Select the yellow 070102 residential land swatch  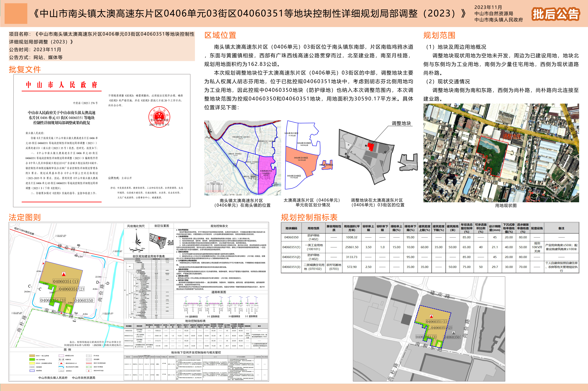coord(32,363)
